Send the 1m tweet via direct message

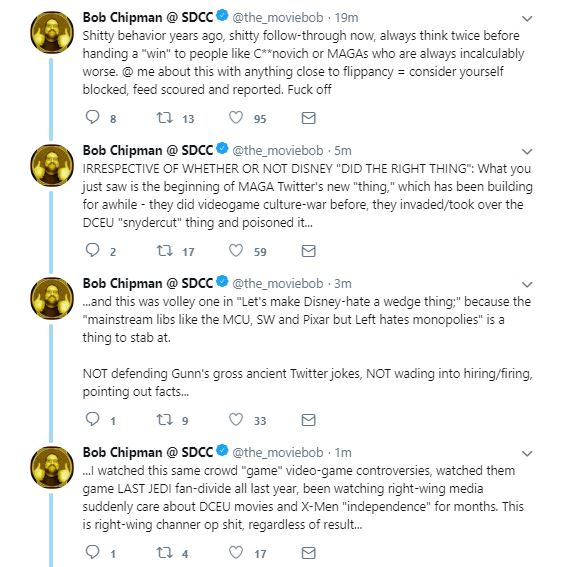(x=308, y=553)
